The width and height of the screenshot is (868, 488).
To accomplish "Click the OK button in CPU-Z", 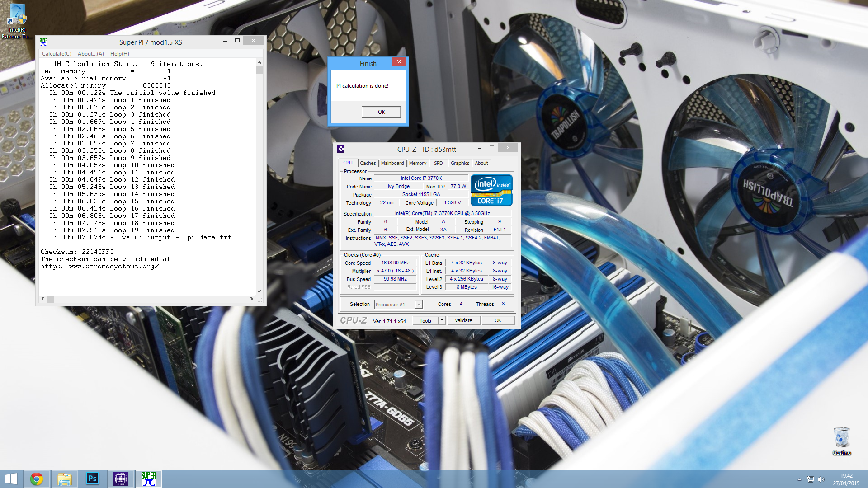I will tap(498, 321).
